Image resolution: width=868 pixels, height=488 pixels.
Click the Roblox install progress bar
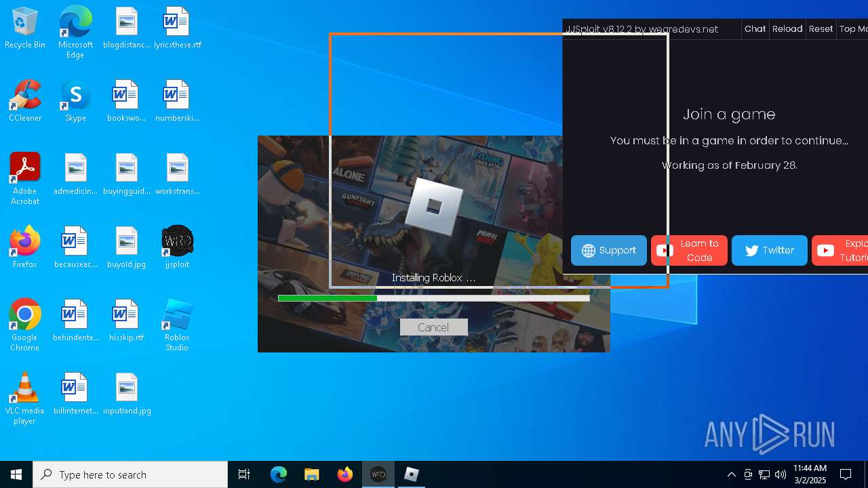pos(433,298)
